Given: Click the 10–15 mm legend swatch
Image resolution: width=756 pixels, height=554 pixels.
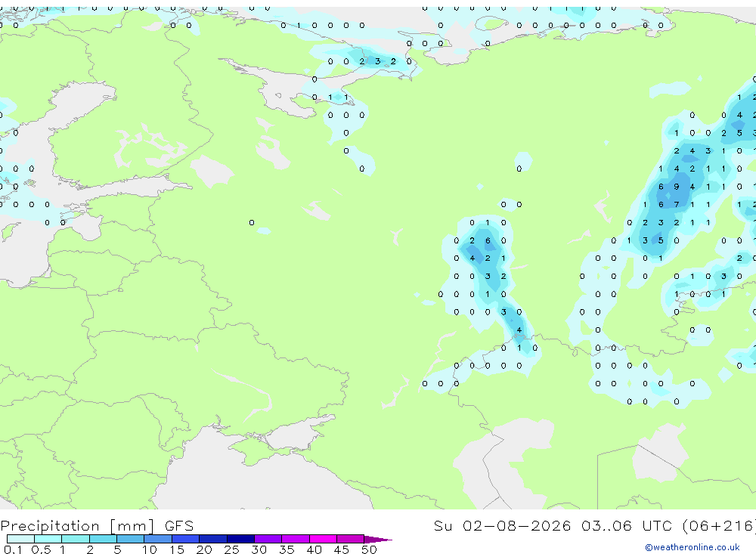Looking at the screenshot, I should [158, 539].
